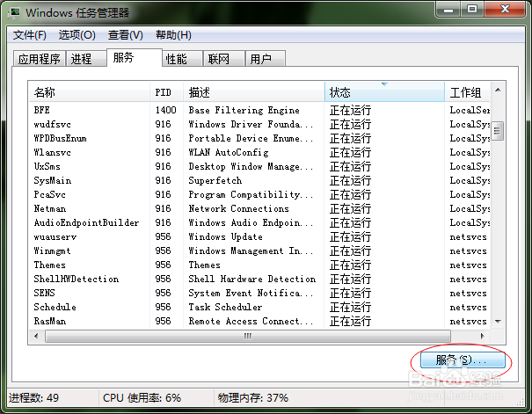Open the 选项(O) menu
Screen dimensions: 532x414
[x=77, y=35]
